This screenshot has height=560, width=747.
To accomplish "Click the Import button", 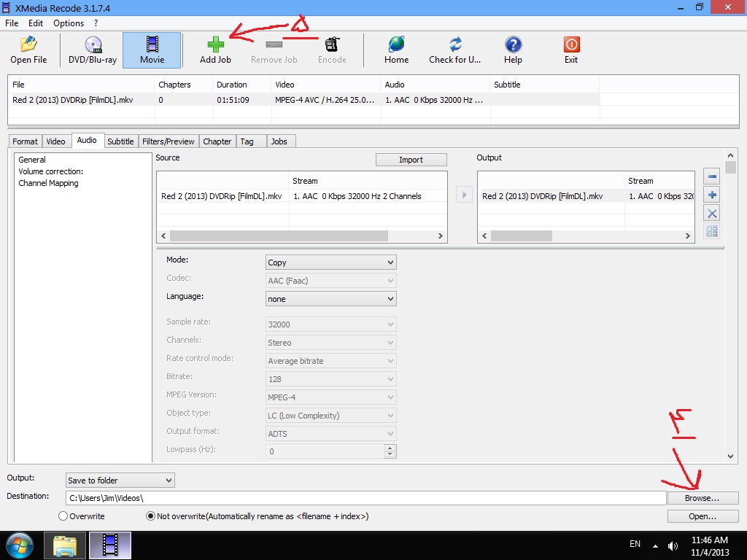I will (x=411, y=160).
